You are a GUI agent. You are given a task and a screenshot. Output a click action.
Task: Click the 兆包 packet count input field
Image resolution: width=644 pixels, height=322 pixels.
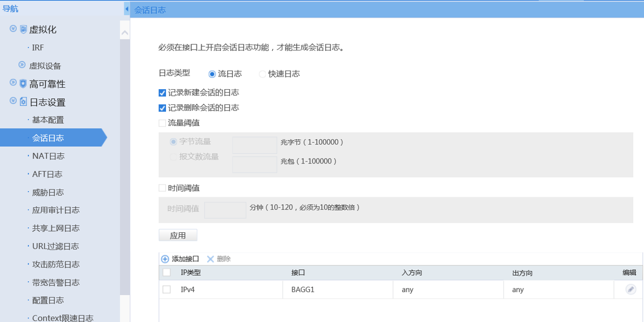(x=255, y=165)
